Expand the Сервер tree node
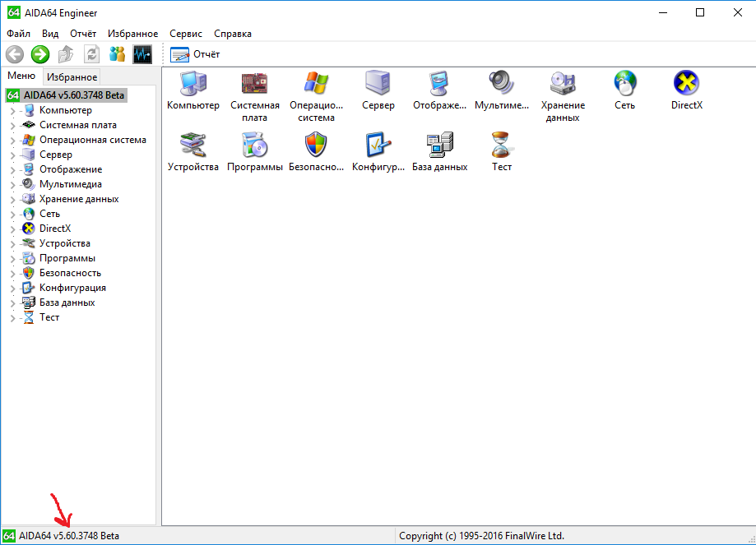Image resolution: width=756 pixels, height=545 pixels. coord(12,155)
